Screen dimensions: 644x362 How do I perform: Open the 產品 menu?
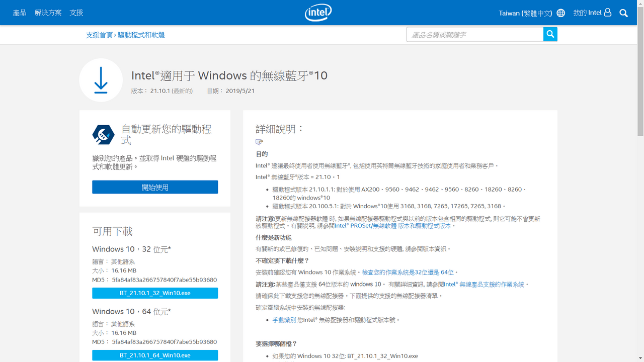point(20,13)
